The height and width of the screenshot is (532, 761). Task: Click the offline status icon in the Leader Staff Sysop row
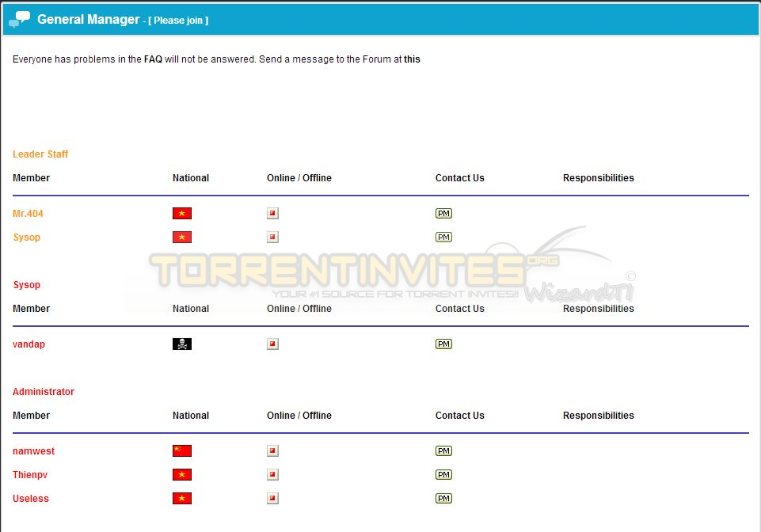pos(272,237)
